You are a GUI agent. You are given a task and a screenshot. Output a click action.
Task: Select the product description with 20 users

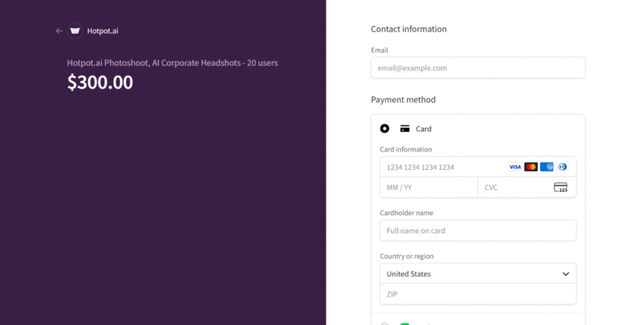point(172,63)
